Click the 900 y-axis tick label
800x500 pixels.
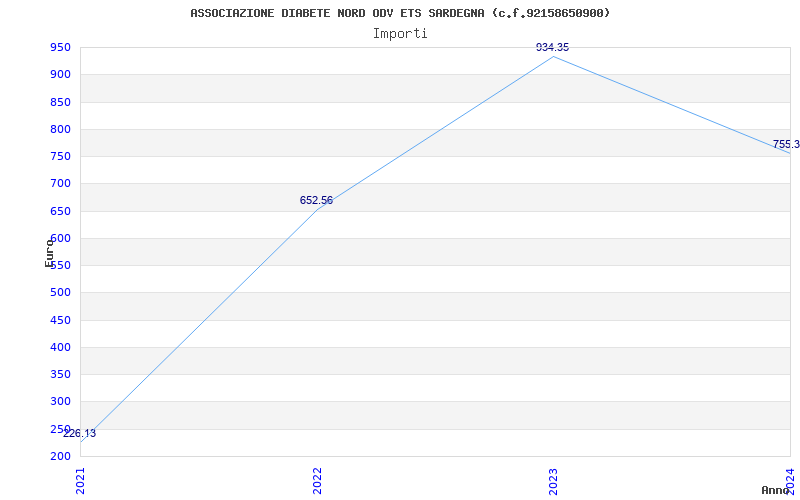(x=60, y=75)
